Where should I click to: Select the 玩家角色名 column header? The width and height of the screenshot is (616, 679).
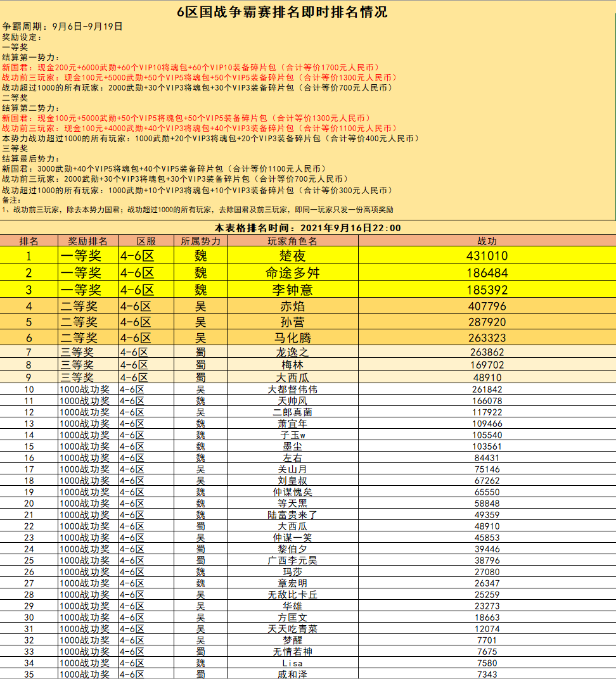coord(292,241)
